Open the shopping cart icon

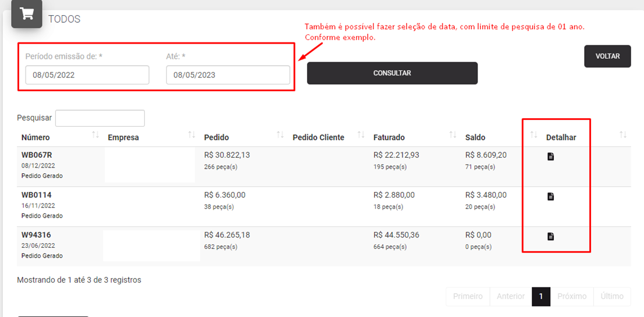(x=27, y=14)
